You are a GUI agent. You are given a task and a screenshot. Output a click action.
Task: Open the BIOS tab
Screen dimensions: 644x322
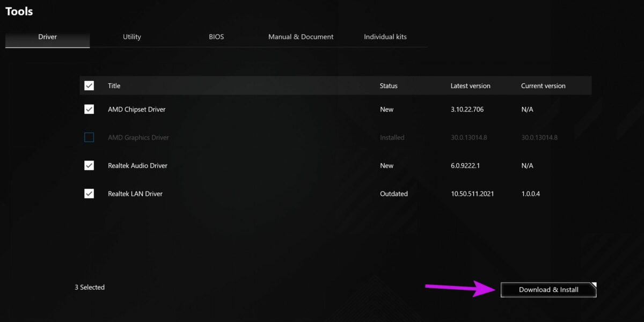point(216,37)
